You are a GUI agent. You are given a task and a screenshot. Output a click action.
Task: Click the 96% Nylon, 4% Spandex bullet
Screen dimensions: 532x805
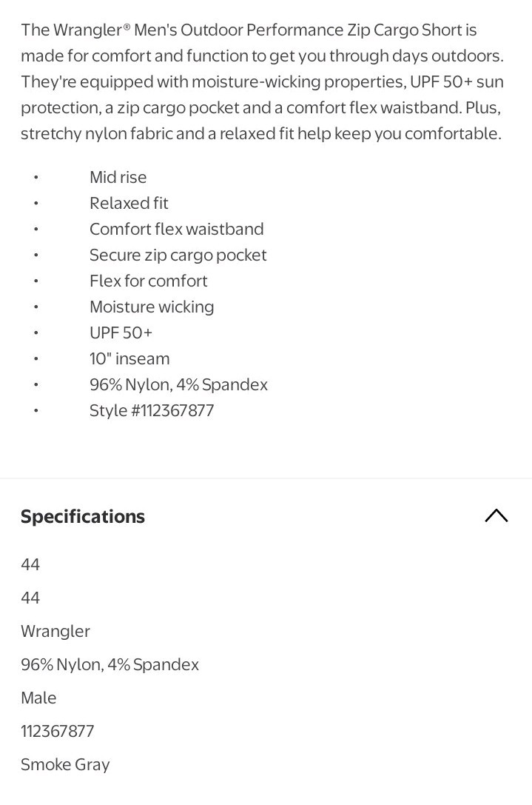[178, 384]
